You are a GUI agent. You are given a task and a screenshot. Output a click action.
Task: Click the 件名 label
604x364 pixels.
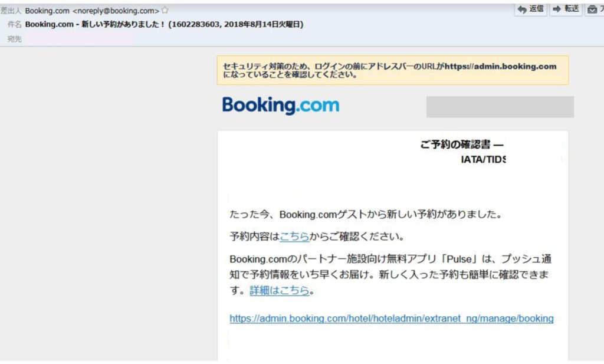coord(14,25)
